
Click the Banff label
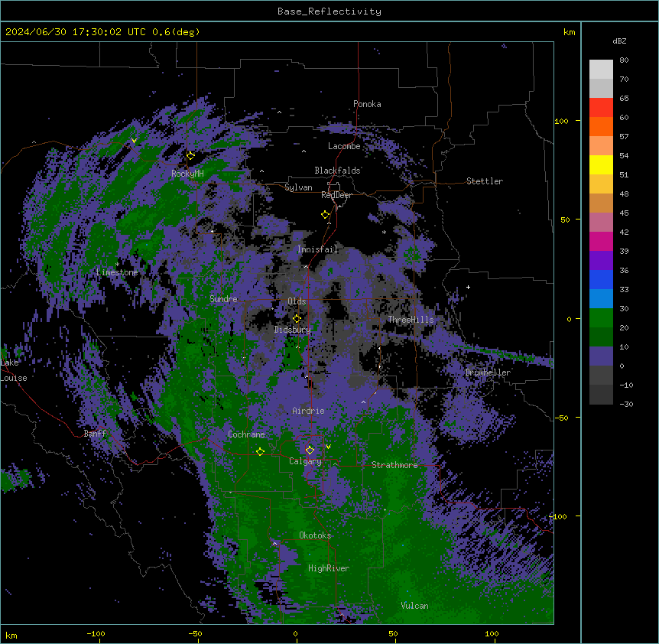pos(95,434)
